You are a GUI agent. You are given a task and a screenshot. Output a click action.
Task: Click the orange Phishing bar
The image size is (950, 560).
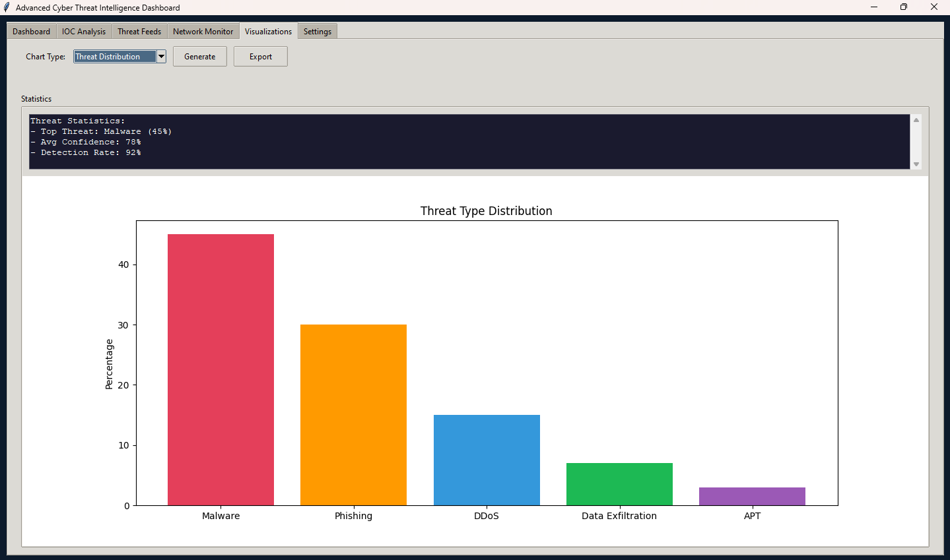[x=353, y=415]
